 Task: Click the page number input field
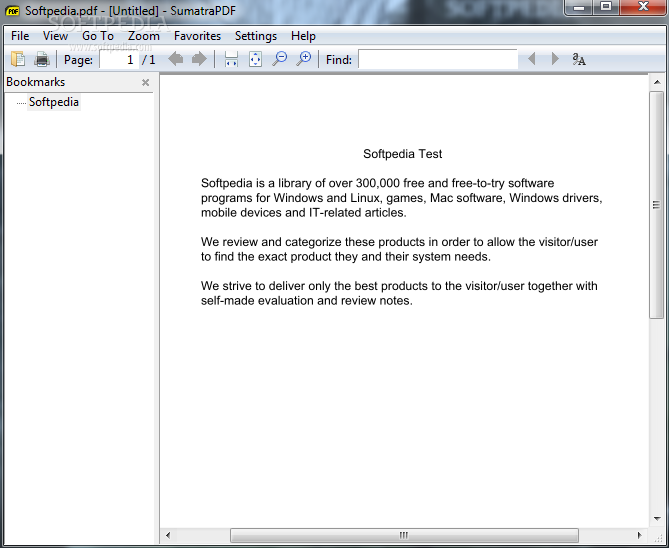coord(119,59)
